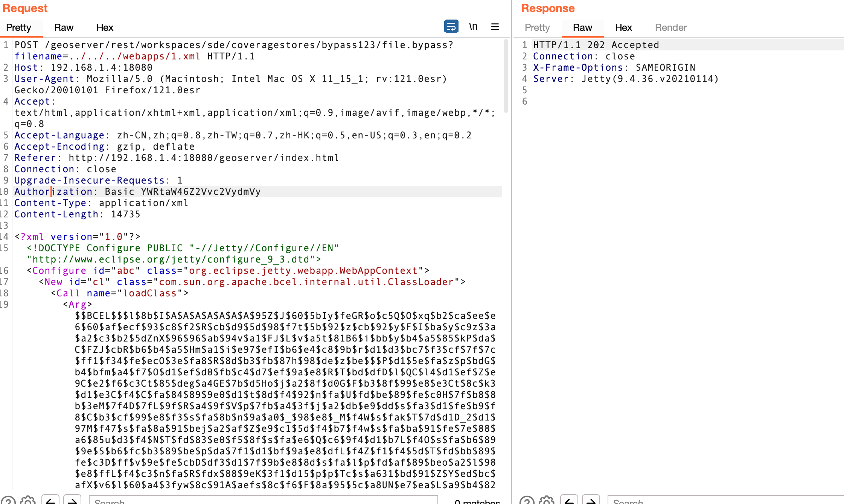This screenshot has width=844, height=504.
Task: Click X-Frame-Options SAMEORIGIN header
Action: 614,67
